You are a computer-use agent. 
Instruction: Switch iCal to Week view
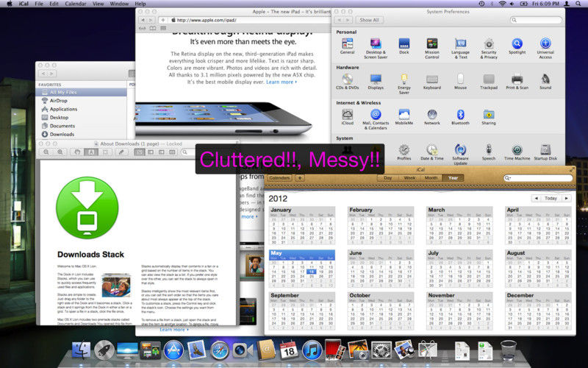pos(409,177)
